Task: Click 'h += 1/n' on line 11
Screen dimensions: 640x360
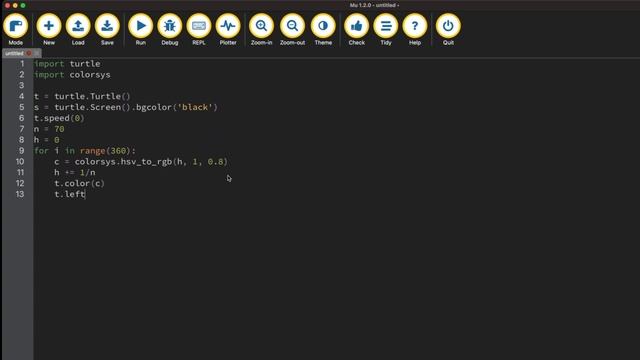Action: pos(75,173)
